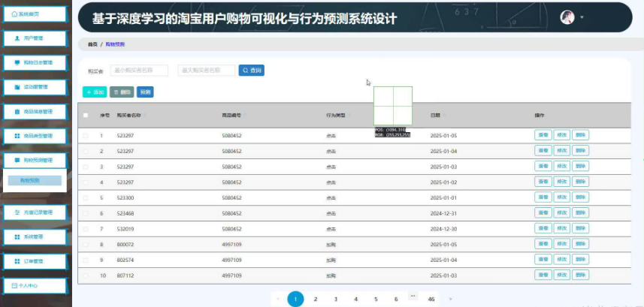Image resolution: width=644 pixels, height=307 pixels.
Task: Click 删除 button in row 3
Action: pos(580,166)
